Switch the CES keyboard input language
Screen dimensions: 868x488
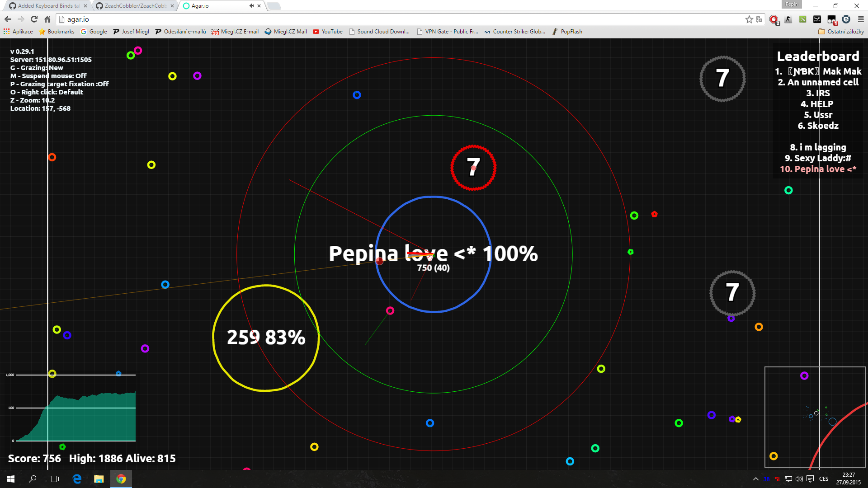click(824, 479)
